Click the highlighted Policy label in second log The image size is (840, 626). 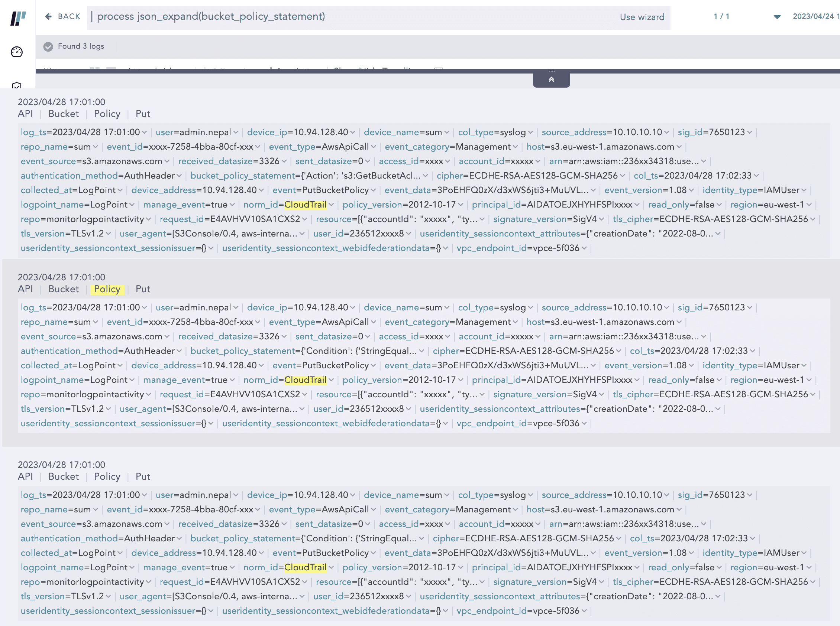click(x=107, y=289)
